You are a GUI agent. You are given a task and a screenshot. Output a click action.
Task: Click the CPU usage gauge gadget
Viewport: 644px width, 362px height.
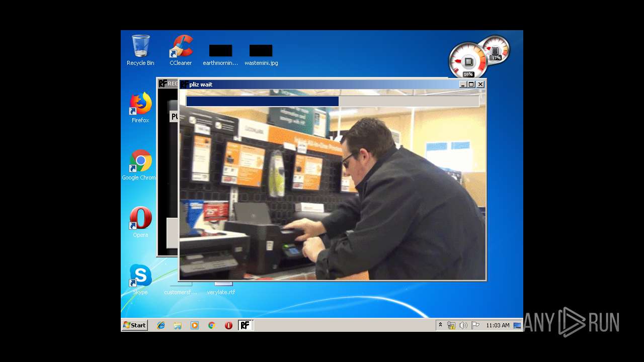pos(467,61)
